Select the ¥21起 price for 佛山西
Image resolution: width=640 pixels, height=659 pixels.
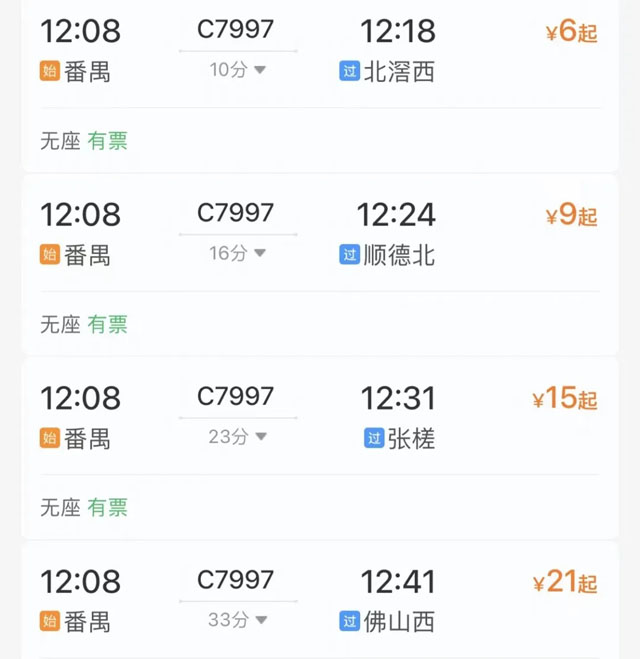click(x=565, y=581)
